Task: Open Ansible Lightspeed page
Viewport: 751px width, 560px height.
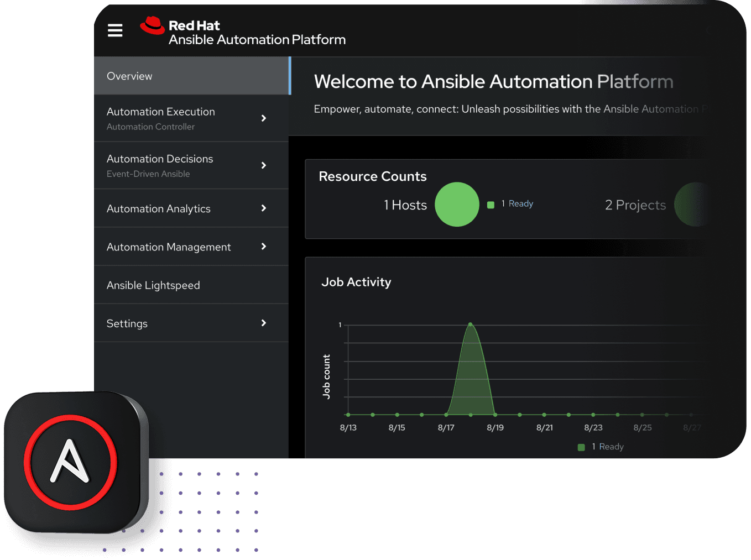Action: pos(191,285)
